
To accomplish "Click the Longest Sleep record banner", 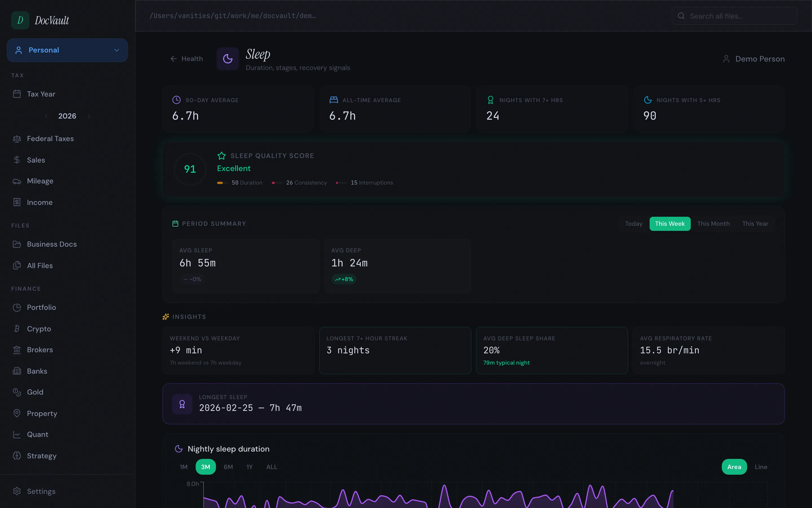I will (x=473, y=404).
